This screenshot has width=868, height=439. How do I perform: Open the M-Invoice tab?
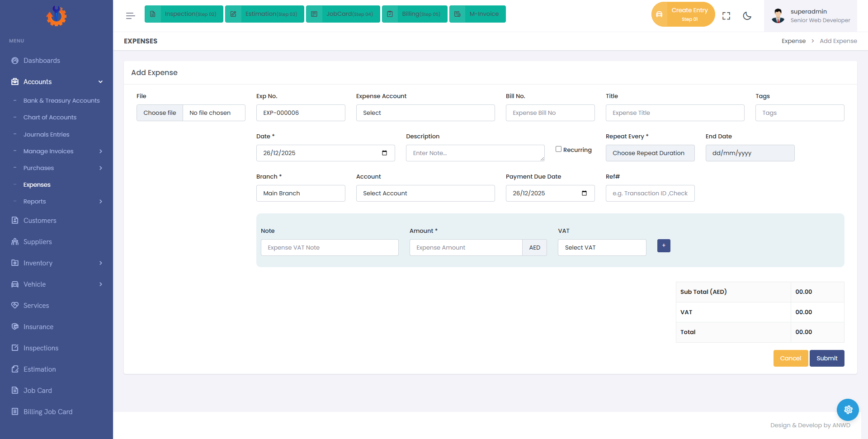click(x=477, y=14)
